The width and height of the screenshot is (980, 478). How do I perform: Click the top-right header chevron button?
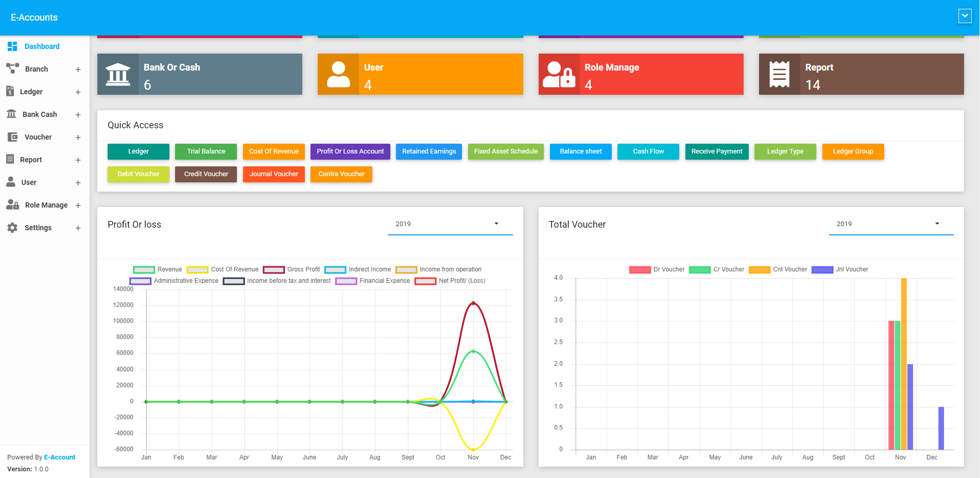pos(965,16)
